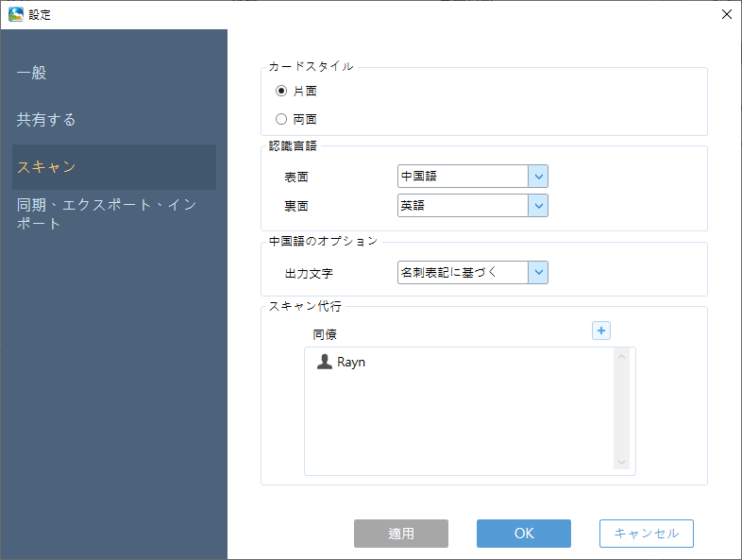742x560 pixels.
Task: Click the colleague list scrollbar track
Action: [621, 411]
